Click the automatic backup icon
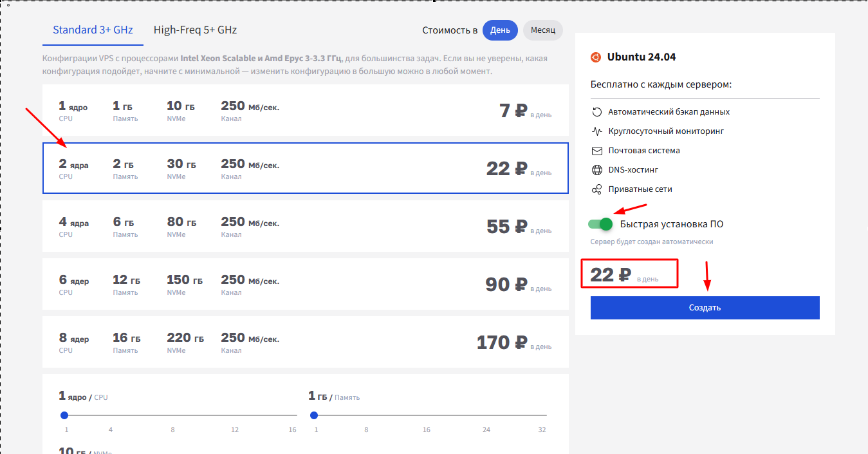Image resolution: width=868 pixels, height=454 pixels. [596, 112]
